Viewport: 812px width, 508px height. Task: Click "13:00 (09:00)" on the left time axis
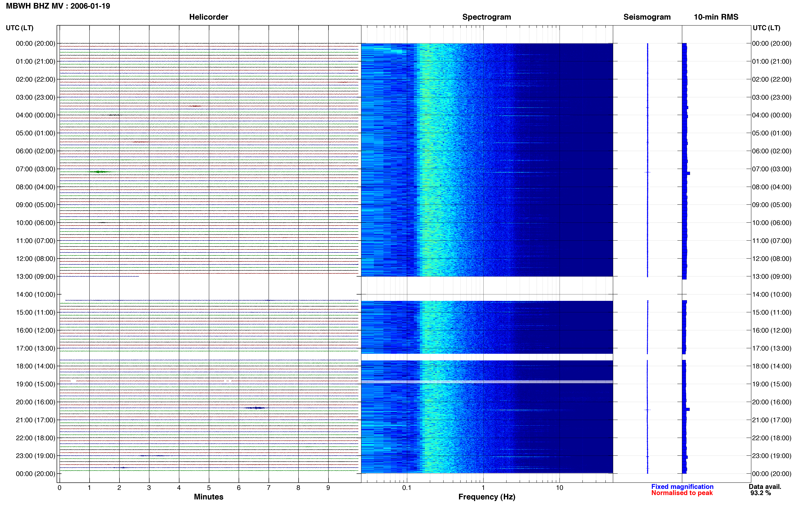pyautogui.click(x=36, y=277)
